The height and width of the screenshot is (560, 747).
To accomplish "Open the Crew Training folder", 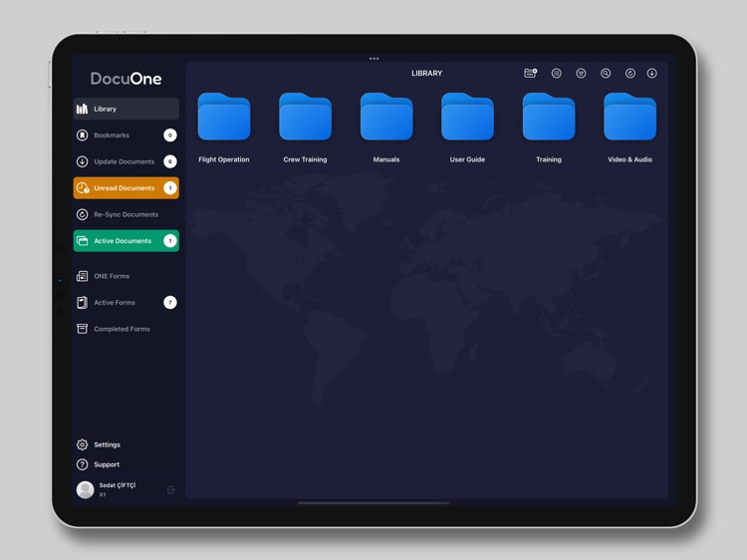I will coord(305,128).
